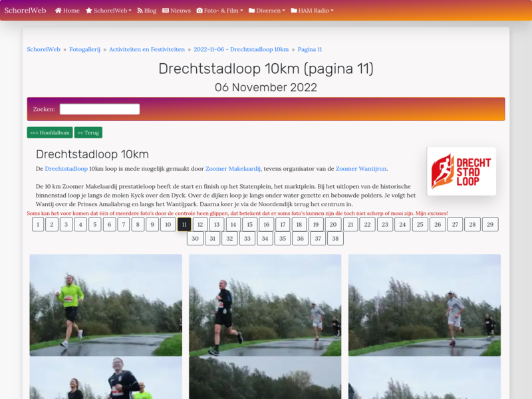
Task: Click the Blog RSS feed icon
Action: tap(140, 11)
